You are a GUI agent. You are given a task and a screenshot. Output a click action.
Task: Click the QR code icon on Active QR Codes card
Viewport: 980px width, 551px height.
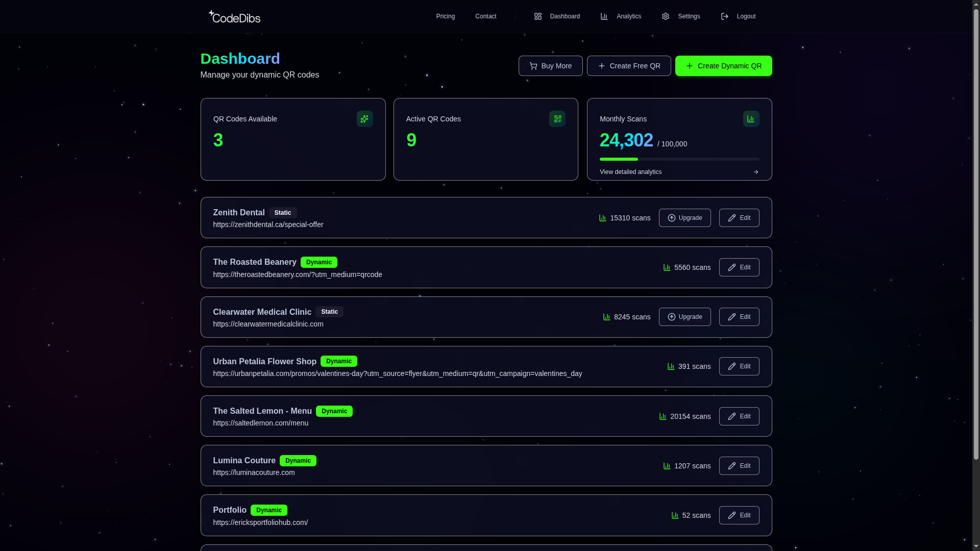click(557, 119)
